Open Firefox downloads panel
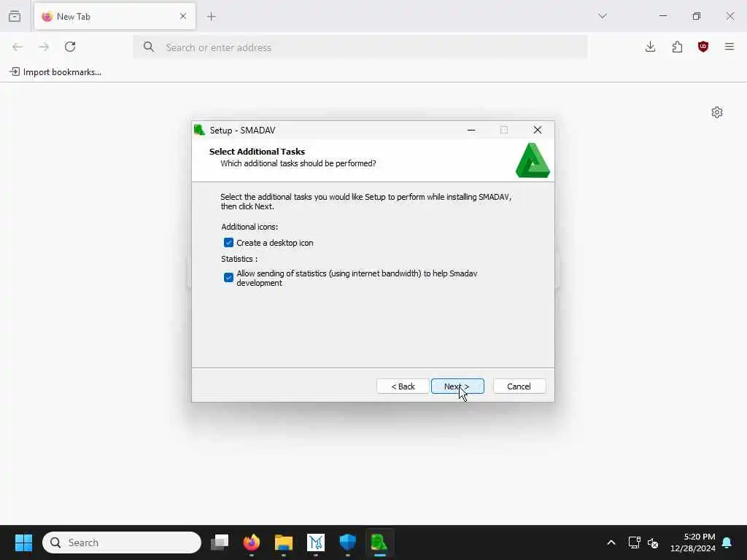Viewport: 747px width, 560px height. (650, 47)
